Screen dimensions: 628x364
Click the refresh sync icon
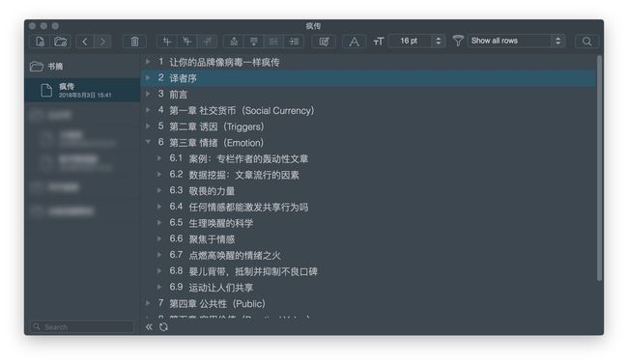pos(163,327)
